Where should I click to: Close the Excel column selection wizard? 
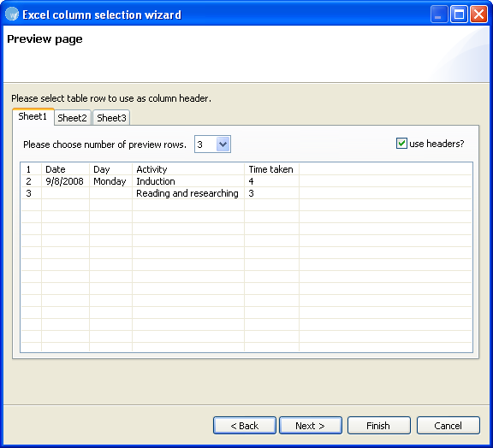coord(478,15)
